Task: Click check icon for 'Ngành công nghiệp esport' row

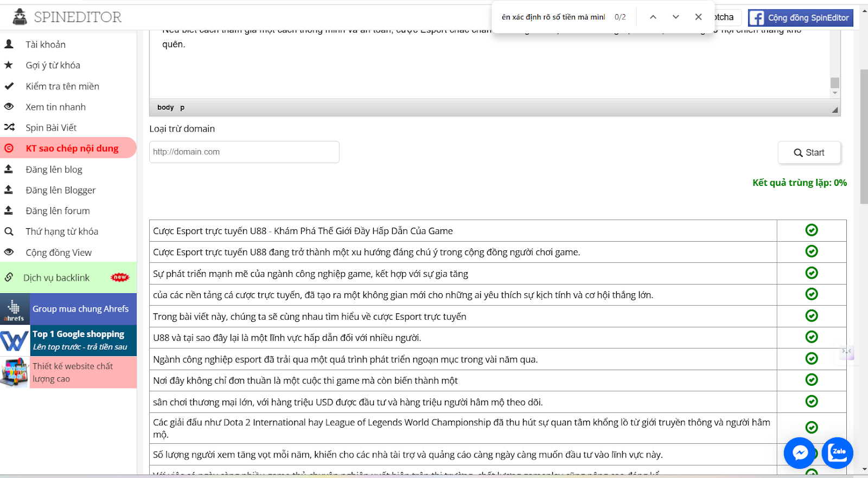Action: pyautogui.click(x=812, y=359)
